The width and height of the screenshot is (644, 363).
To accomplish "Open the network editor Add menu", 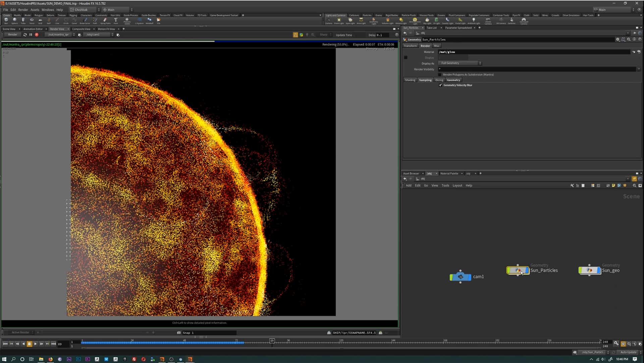I will (x=409, y=185).
